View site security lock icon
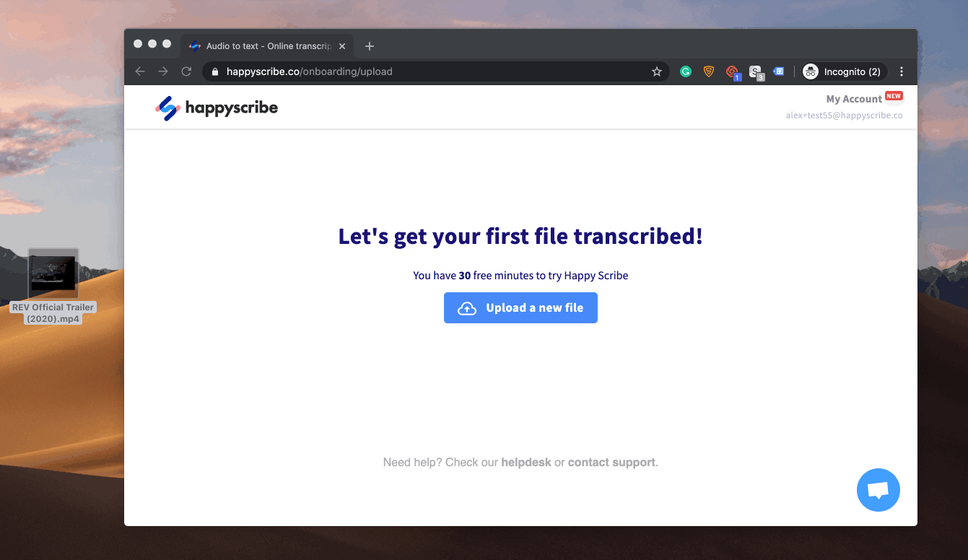Image resolution: width=968 pixels, height=560 pixels. point(214,71)
